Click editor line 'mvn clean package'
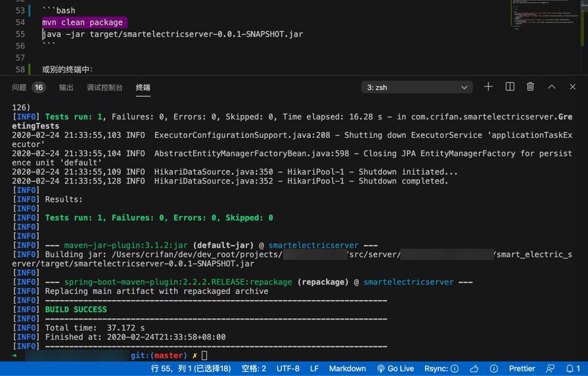The height and width of the screenshot is (376, 588). (83, 22)
